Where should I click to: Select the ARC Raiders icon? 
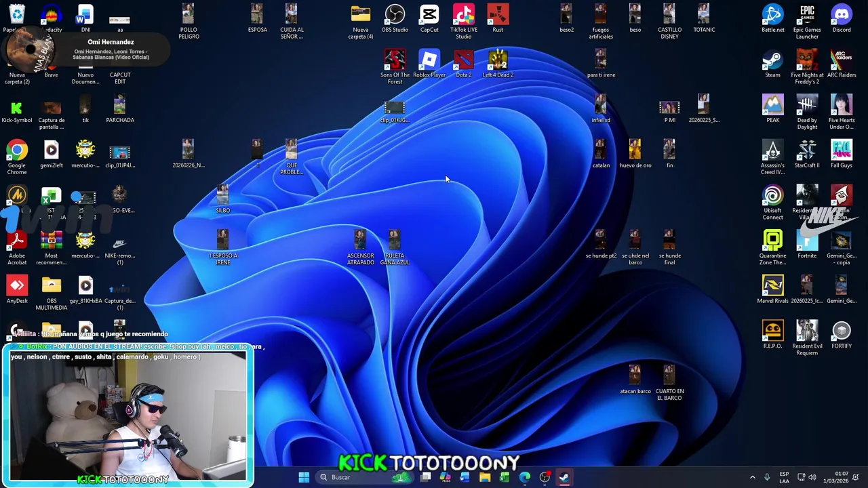point(842,64)
